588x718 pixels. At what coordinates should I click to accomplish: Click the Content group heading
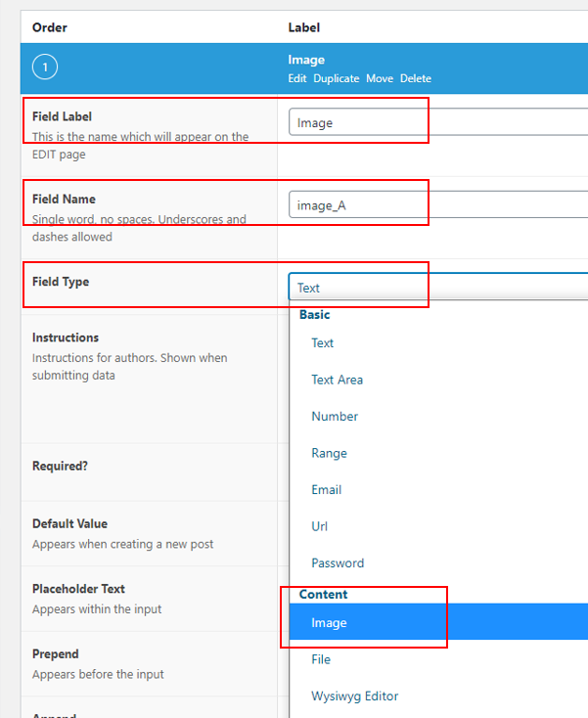323,595
